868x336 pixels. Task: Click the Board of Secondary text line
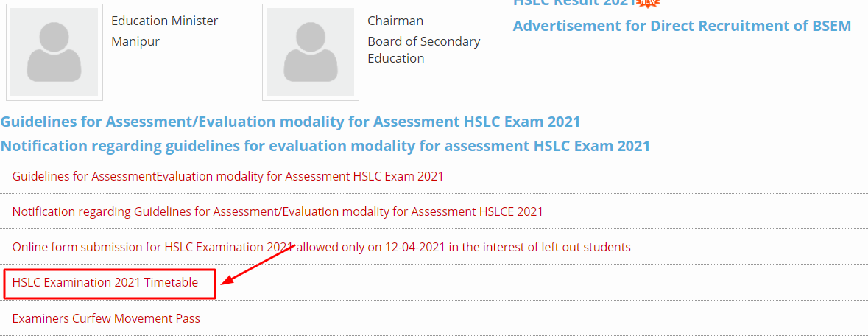tap(424, 41)
